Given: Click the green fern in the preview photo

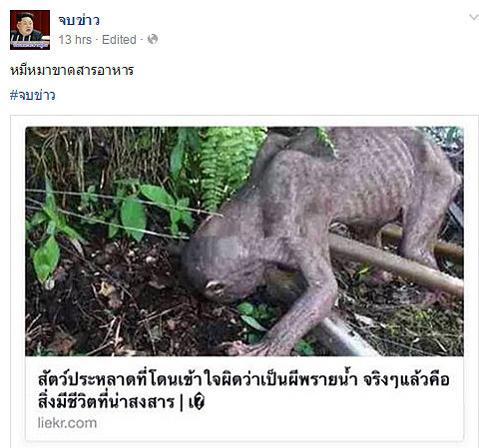Looking at the screenshot, I should pos(230,167).
